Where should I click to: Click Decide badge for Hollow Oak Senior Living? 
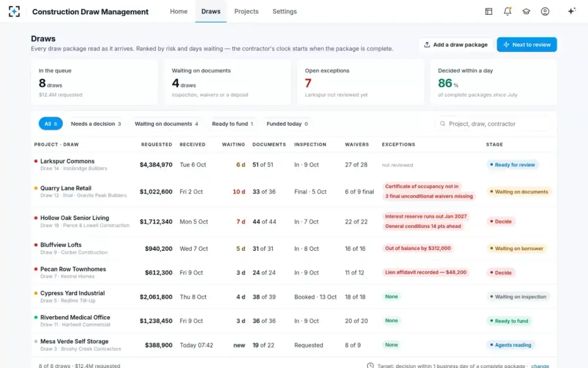pyautogui.click(x=501, y=221)
